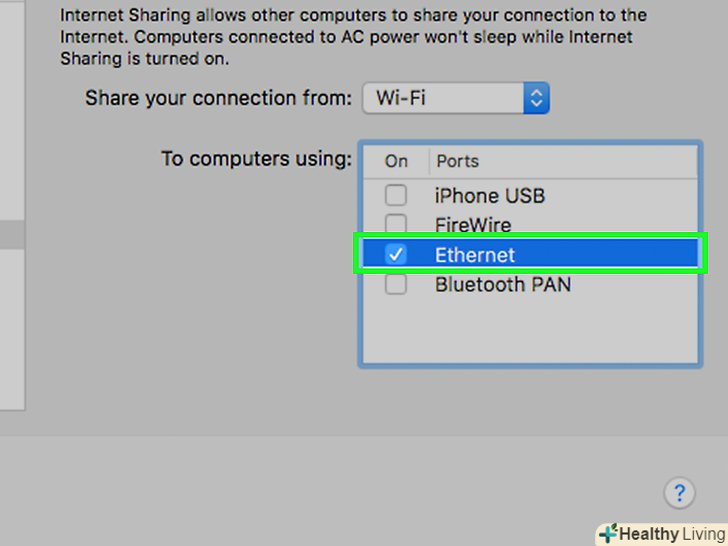Screen dimensions: 728x546
Task: Enable the FireWire checkbox
Action: coord(396,225)
